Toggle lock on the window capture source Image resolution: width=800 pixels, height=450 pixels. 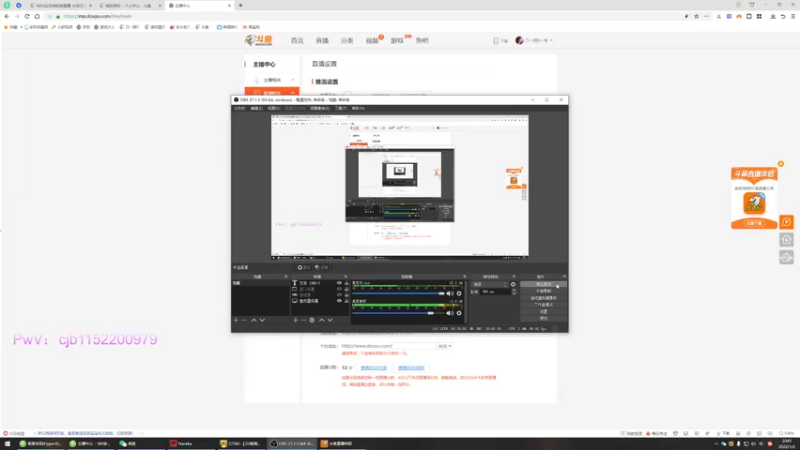click(x=346, y=289)
